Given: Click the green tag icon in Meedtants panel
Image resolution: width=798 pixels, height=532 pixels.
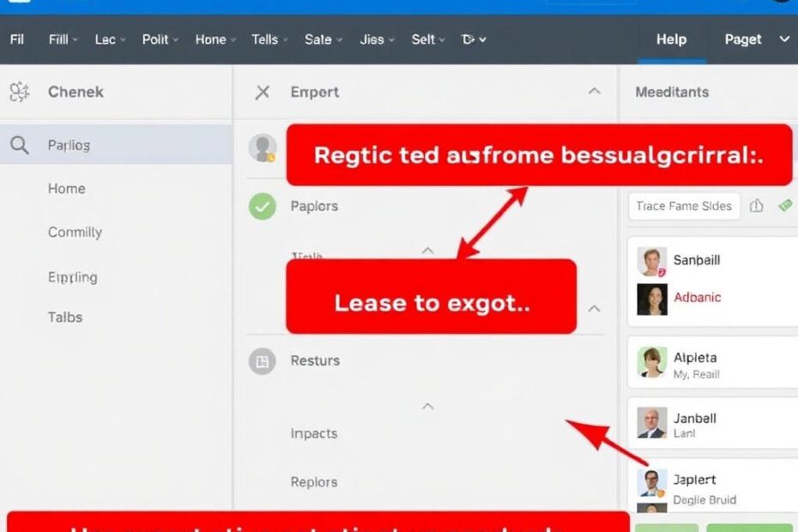Looking at the screenshot, I should click(x=784, y=206).
